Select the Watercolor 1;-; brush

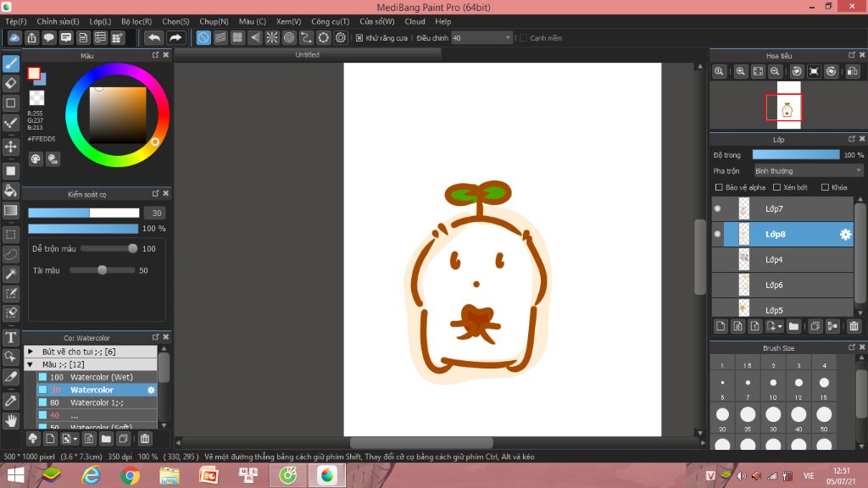(97, 402)
